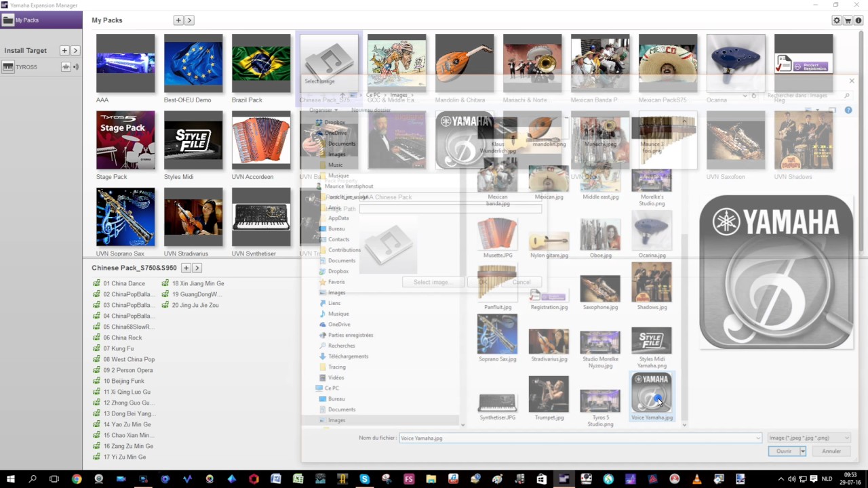The height and width of the screenshot is (488, 868).
Task: Click the waveform icon beside TYROS5
Action: tap(66, 67)
